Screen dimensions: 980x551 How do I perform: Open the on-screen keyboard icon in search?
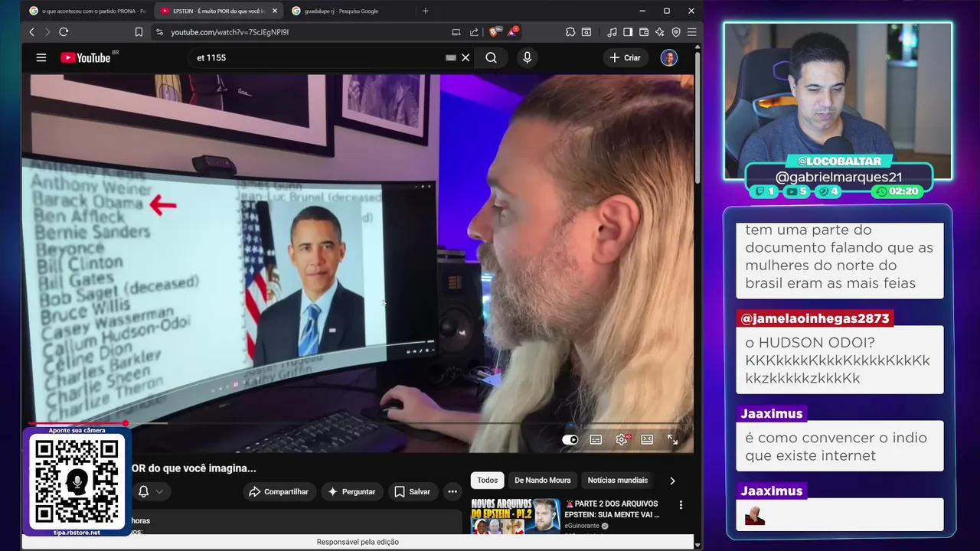click(451, 57)
